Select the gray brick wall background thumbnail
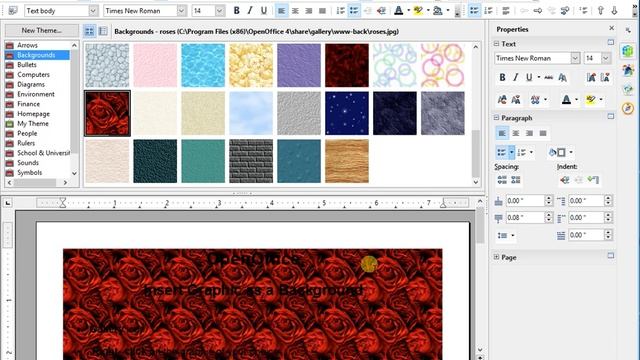The image size is (640, 360). [x=251, y=161]
